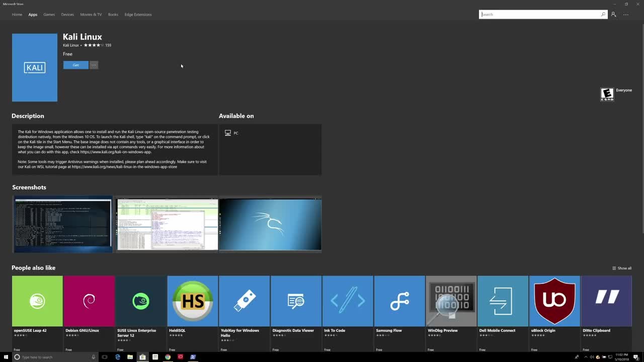Open the second screenshot with white windows
The image size is (644, 362).
pyautogui.click(x=168, y=224)
